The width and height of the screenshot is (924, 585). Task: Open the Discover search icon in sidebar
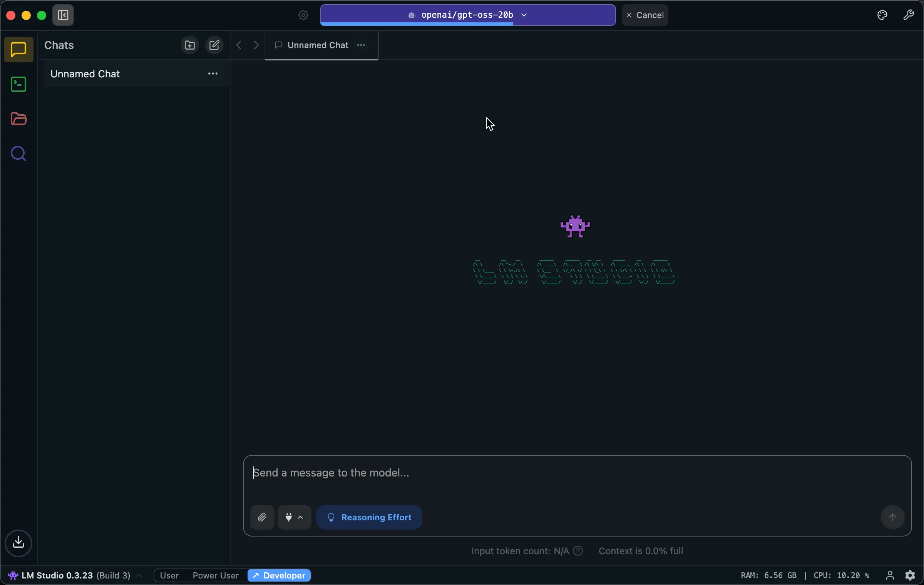(x=18, y=154)
